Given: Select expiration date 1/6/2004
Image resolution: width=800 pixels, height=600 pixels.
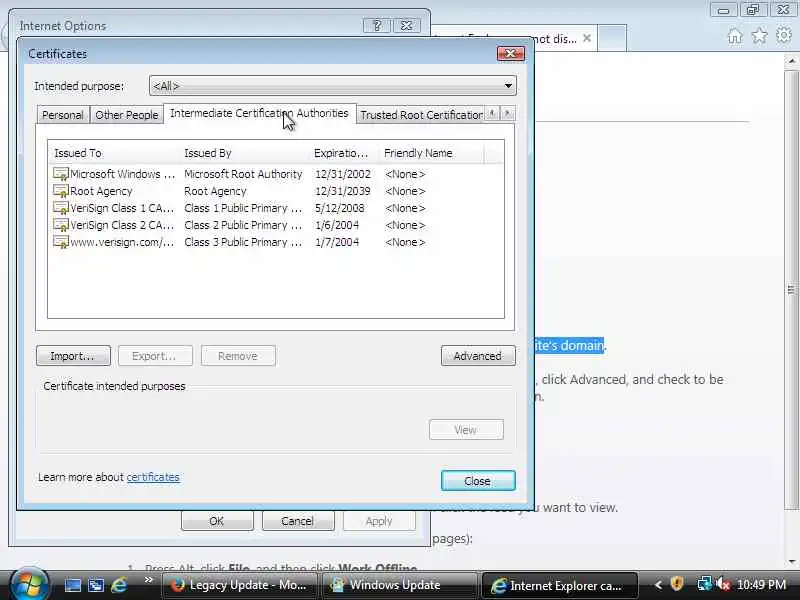Looking at the screenshot, I should 337,225.
